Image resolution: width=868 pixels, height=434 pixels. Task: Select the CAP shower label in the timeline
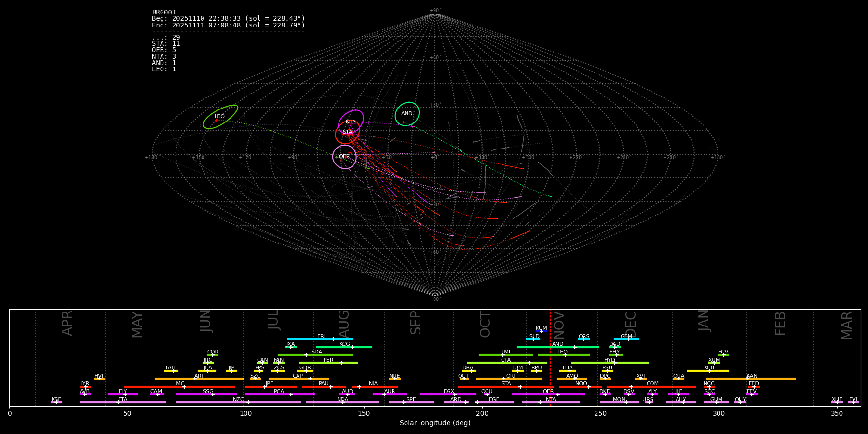[x=298, y=376]
